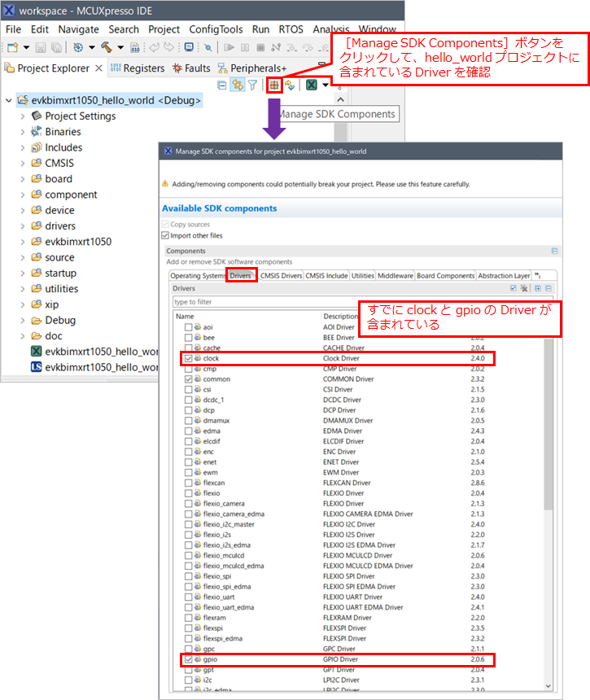The height and width of the screenshot is (700, 590).
Task: Uncheck the gpio driver checkbox
Action: click(188, 659)
